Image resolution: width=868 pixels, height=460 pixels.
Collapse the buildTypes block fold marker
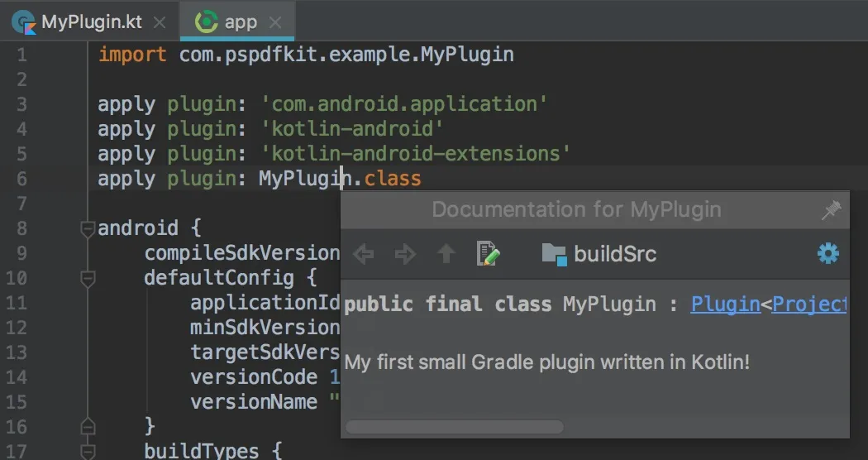[x=88, y=452]
